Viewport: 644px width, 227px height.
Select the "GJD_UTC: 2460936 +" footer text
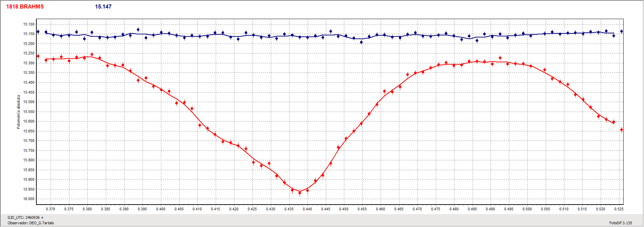click(26, 217)
